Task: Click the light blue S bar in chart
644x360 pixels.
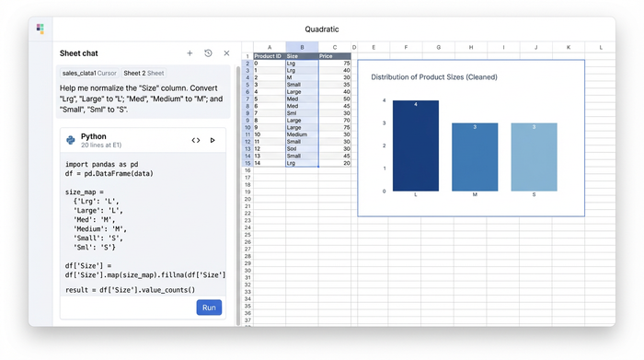Action: 534,157
